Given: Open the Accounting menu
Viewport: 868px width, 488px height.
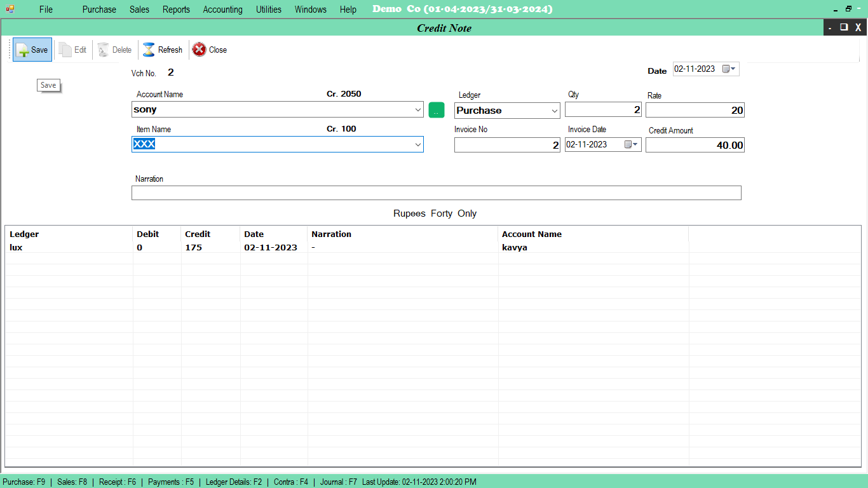Looking at the screenshot, I should pyautogui.click(x=222, y=9).
